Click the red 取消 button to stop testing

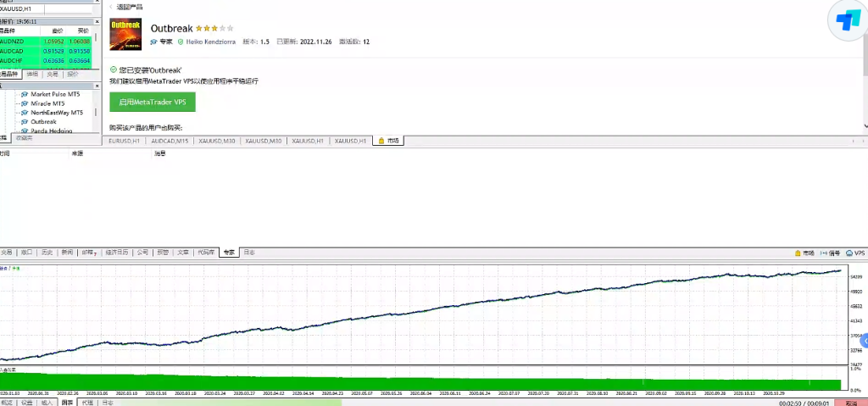point(851,403)
